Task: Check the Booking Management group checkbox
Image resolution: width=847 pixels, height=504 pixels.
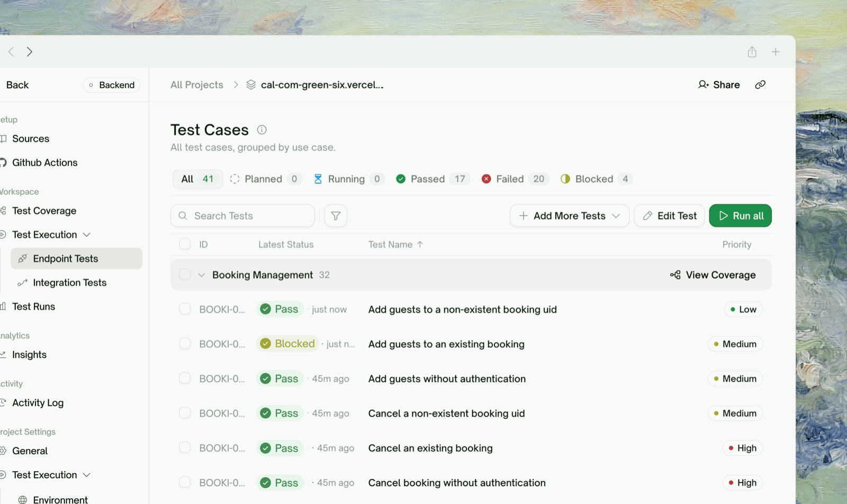Action: point(185,274)
